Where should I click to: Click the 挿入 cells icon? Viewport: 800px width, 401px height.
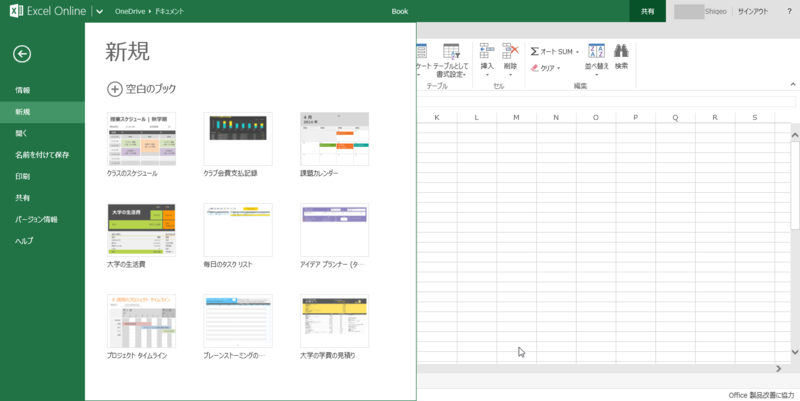487,51
